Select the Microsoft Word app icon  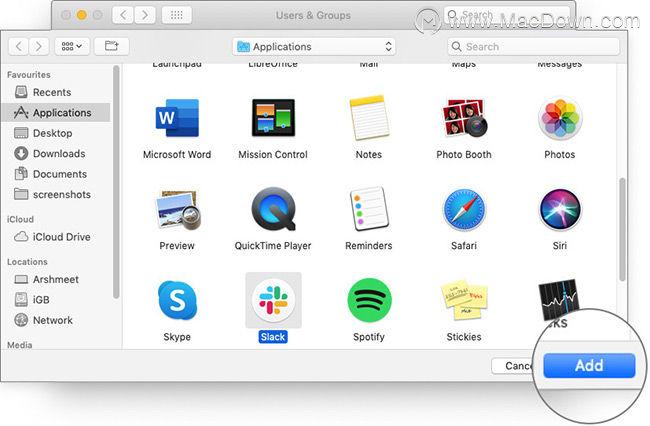click(x=177, y=118)
